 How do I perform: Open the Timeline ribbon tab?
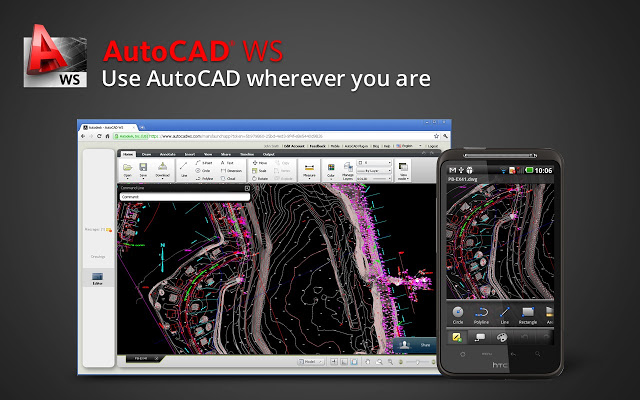247,154
